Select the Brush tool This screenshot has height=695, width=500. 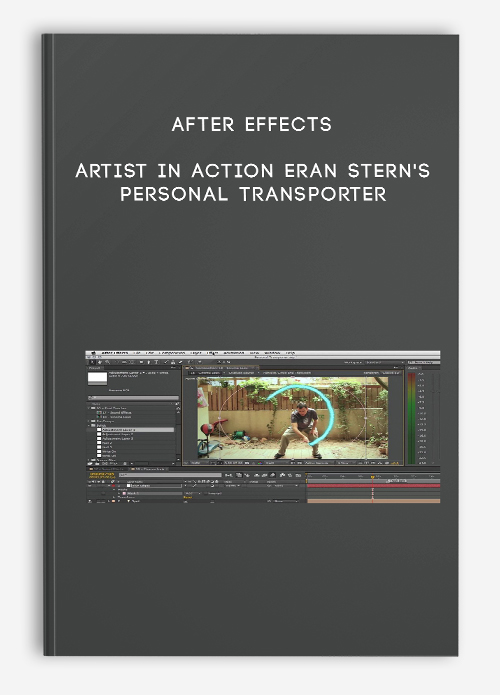(x=166, y=362)
